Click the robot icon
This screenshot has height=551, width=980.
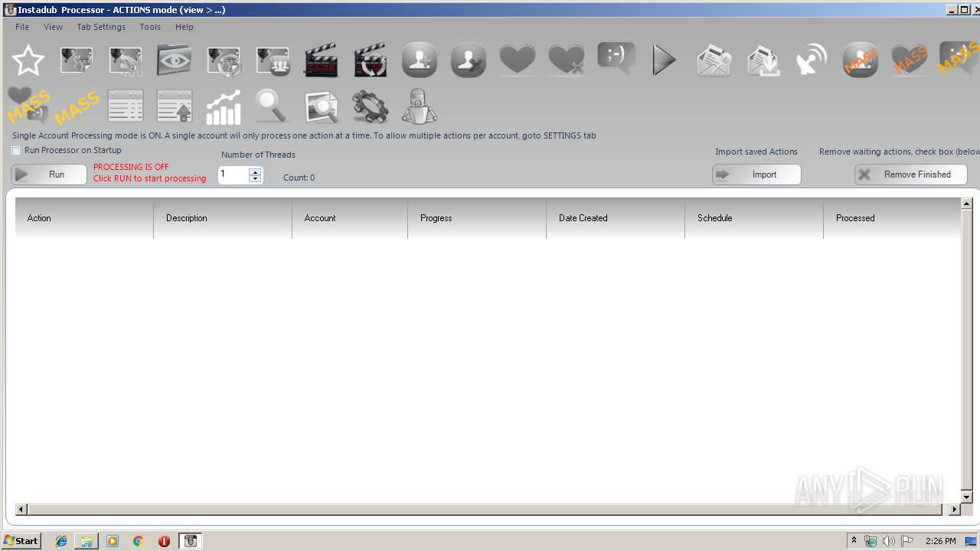pyautogui.click(x=420, y=106)
